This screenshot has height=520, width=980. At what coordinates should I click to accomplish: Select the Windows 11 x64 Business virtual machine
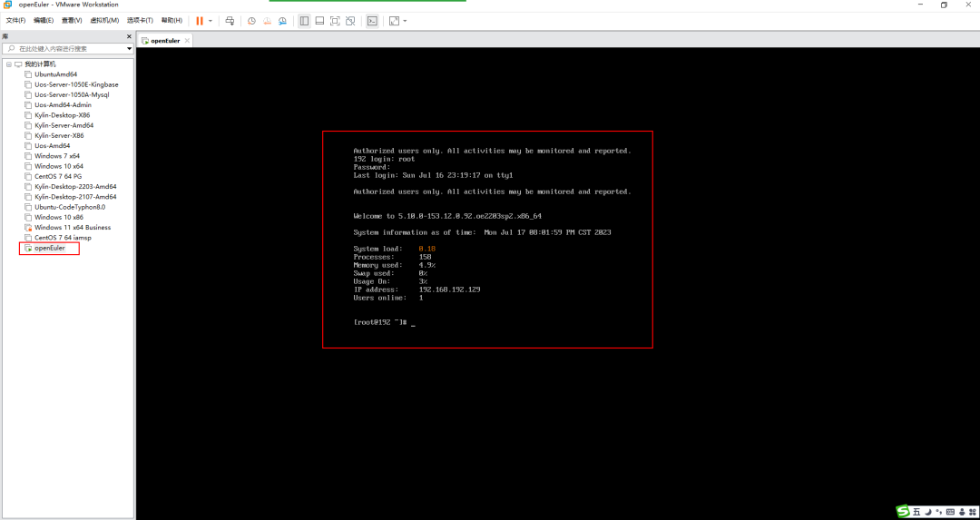tap(73, 227)
